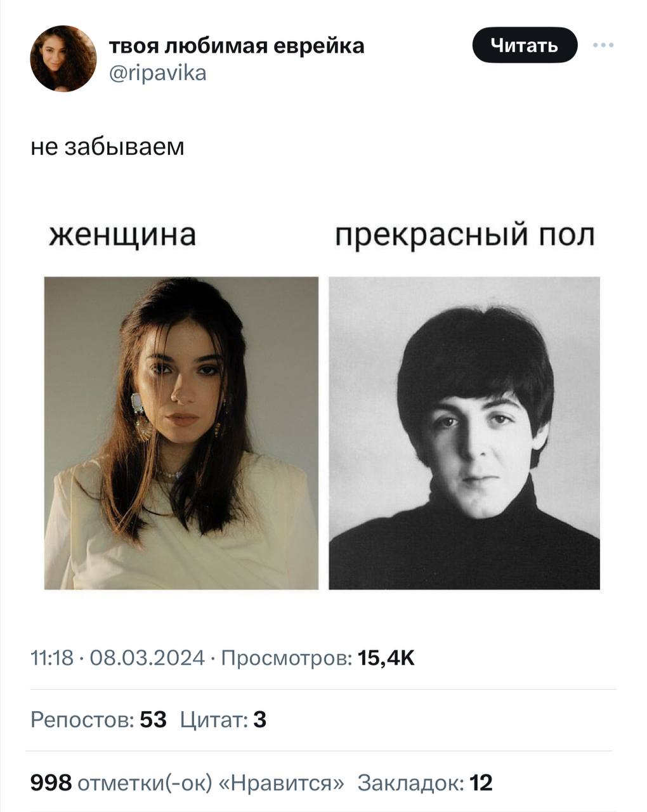This screenshot has height=812, width=647.
Task: Click the Закладок 12 bookmarks count
Action: (425, 783)
